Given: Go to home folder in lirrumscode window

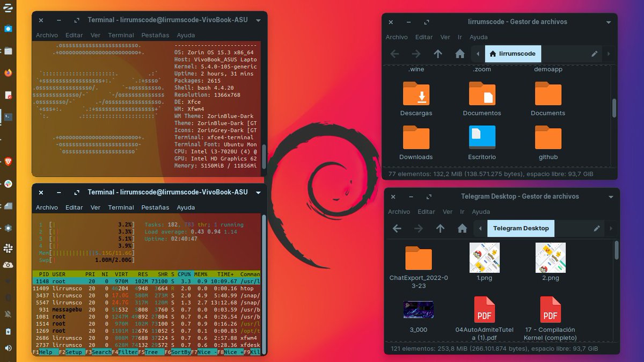Looking at the screenshot, I should pos(460,54).
